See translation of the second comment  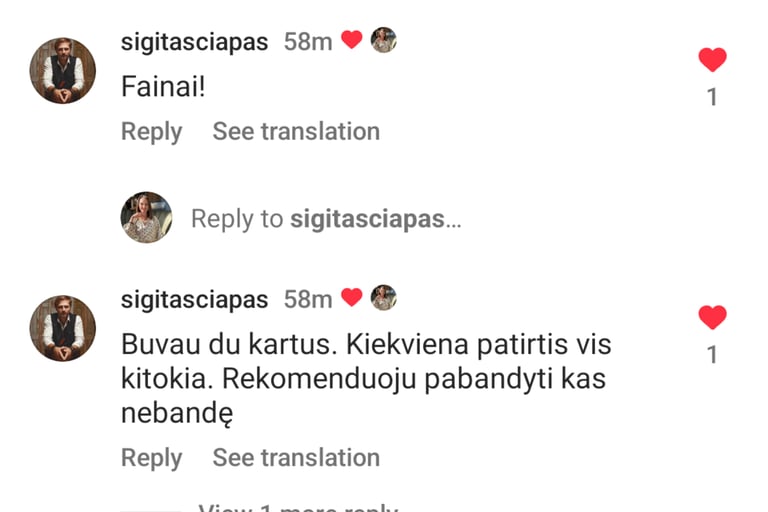tap(296, 458)
